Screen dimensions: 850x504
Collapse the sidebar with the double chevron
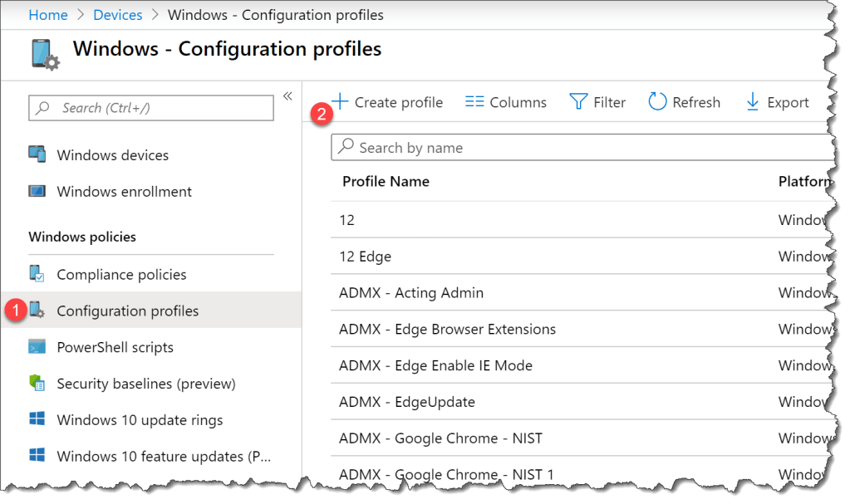point(287,95)
